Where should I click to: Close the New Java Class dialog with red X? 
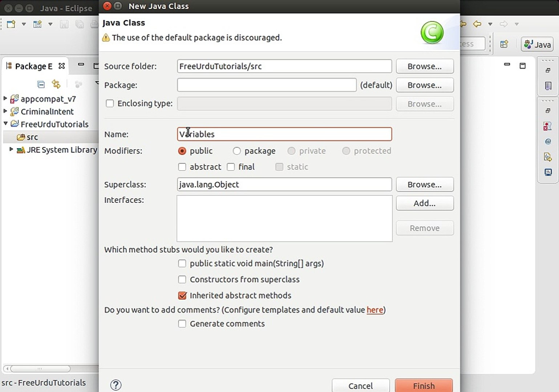(107, 6)
